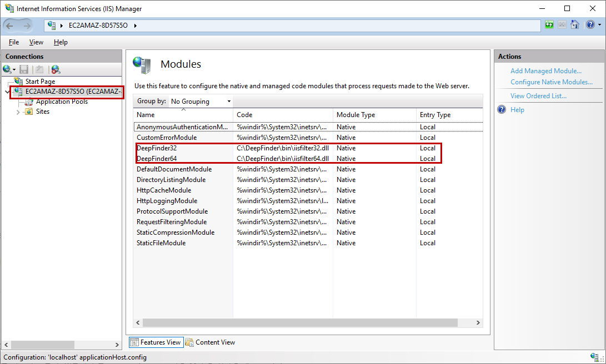Select the DefaultDocumentModule row
This screenshot has height=364, width=606.
[x=308, y=169]
